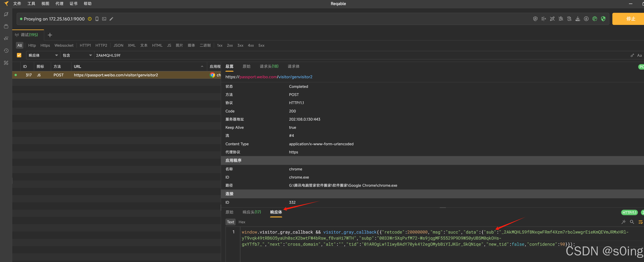
Task: Open the terminal proxy icon
Action: pos(104,19)
